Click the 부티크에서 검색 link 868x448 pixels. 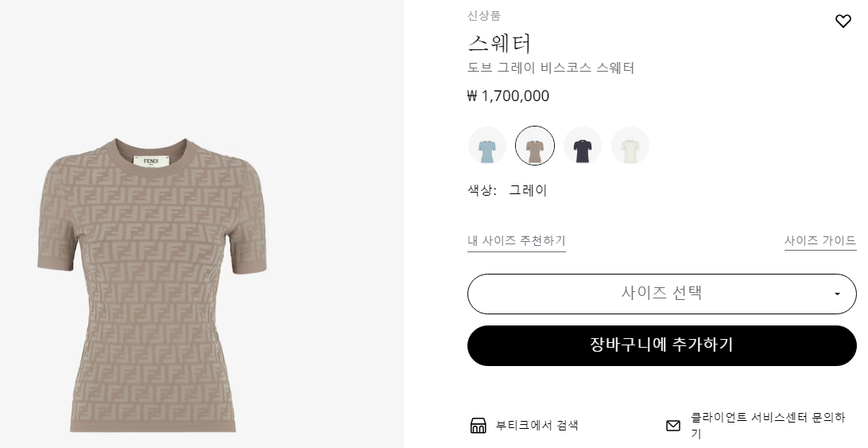point(537,426)
